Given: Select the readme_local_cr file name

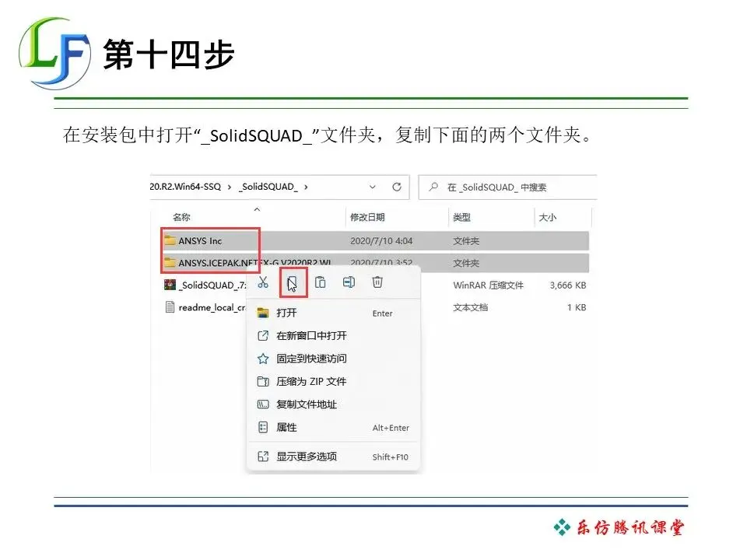Looking at the screenshot, I should point(212,308).
